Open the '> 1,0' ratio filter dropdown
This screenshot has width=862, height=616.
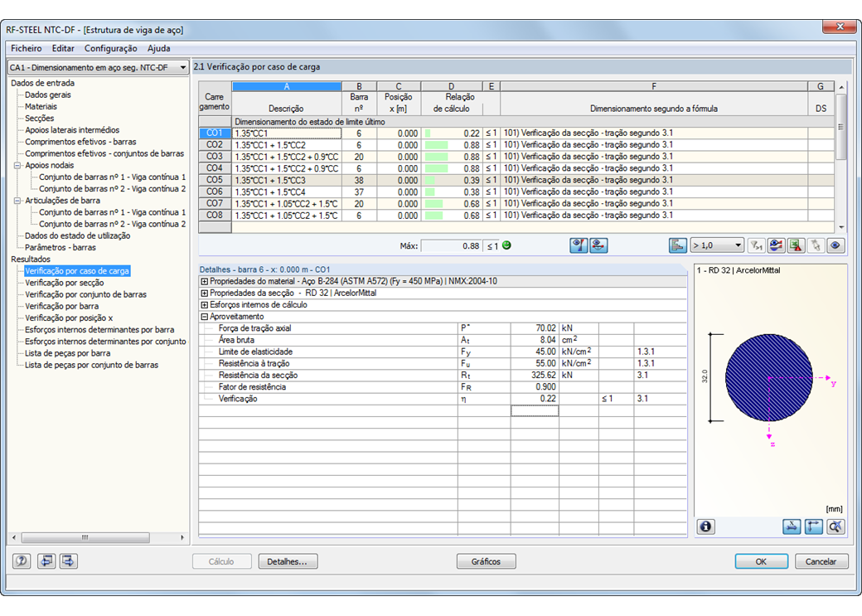click(718, 246)
